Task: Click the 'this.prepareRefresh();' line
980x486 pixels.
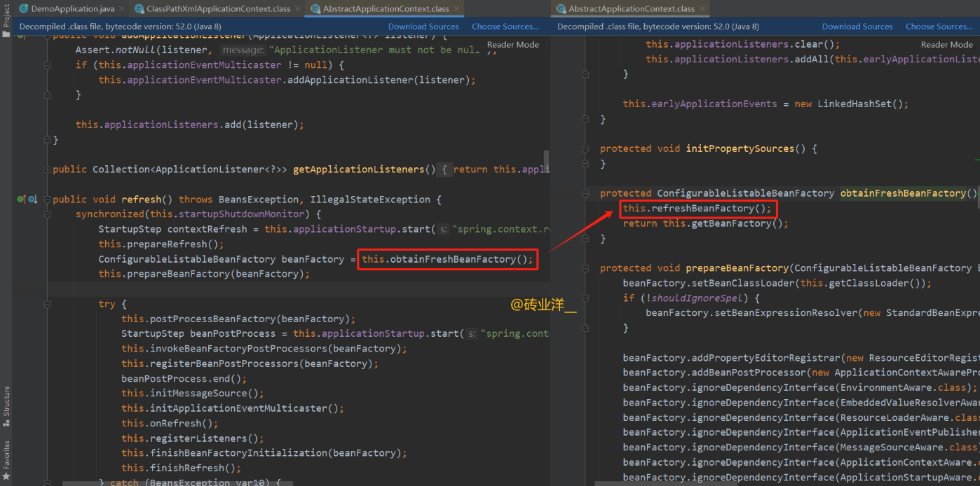Action: (x=161, y=244)
